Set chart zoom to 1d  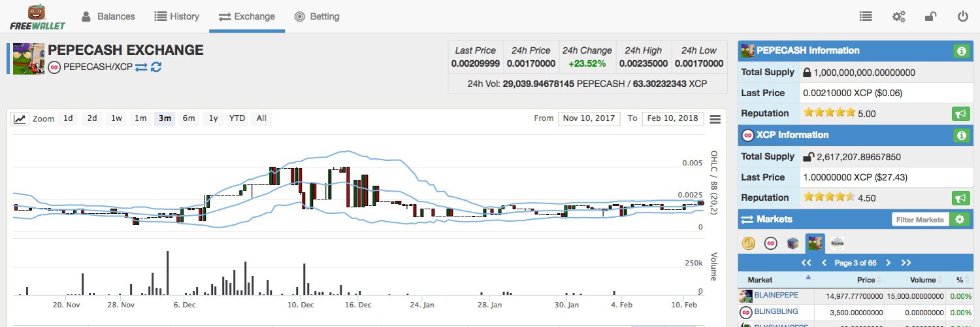68,118
